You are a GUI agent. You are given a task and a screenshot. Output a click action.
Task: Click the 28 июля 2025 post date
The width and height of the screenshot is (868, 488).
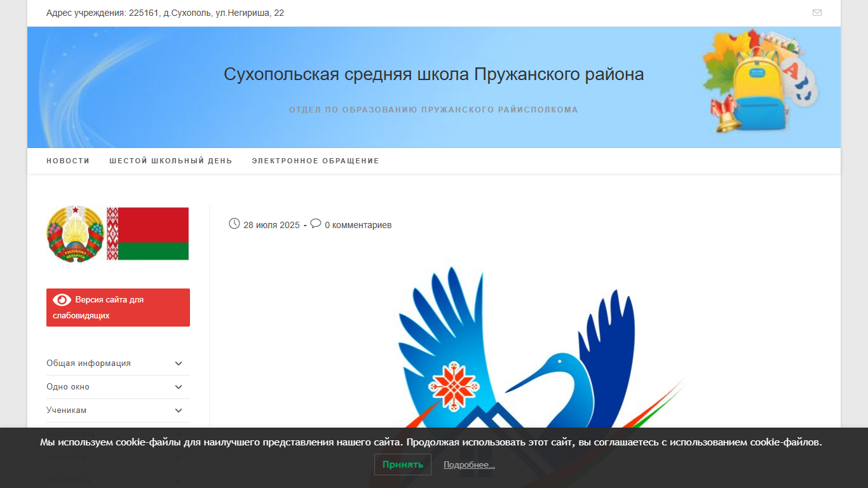click(x=271, y=225)
